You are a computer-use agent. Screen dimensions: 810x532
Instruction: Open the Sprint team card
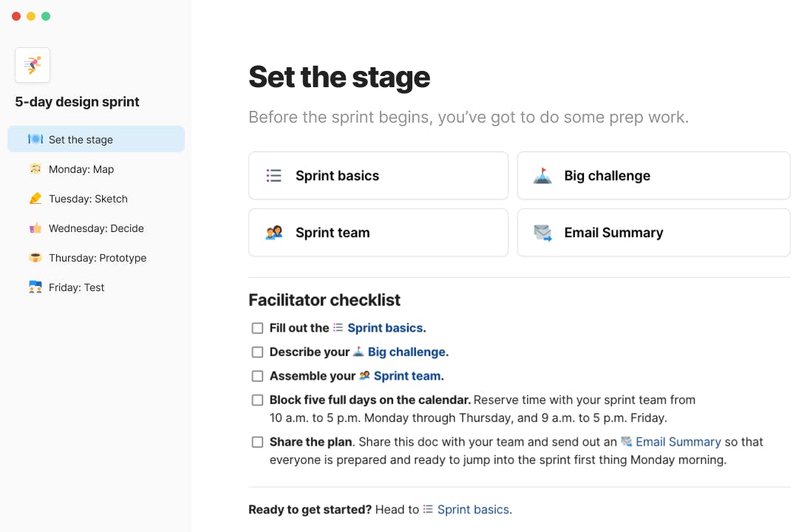378,233
